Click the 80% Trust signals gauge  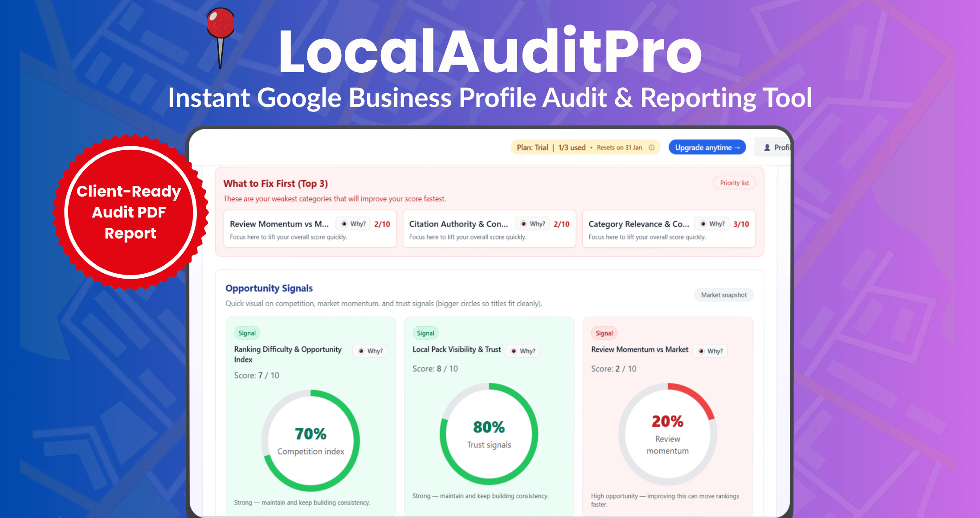(x=489, y=434)
